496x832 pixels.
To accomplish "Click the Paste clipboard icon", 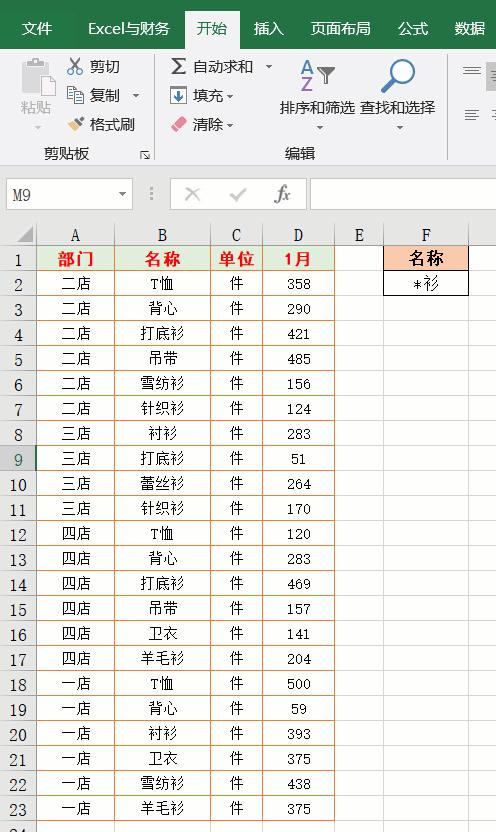I will point(38,77).
